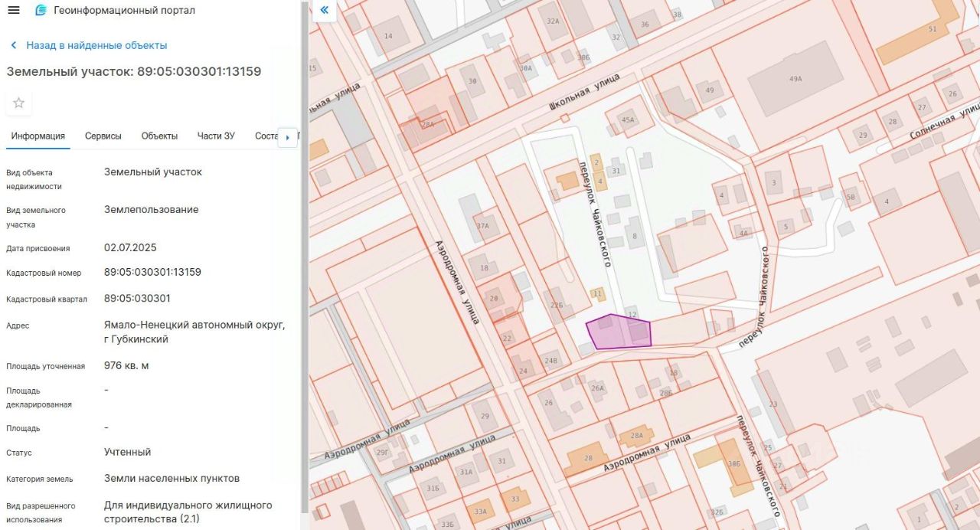
Task: Click building 33А on the map
Action: click(480, 512)
